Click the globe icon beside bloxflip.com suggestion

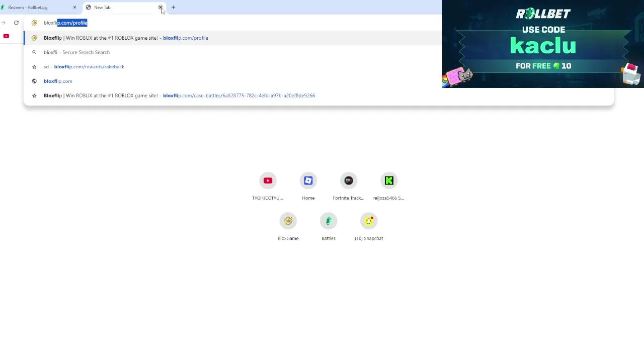click(34, 81)
